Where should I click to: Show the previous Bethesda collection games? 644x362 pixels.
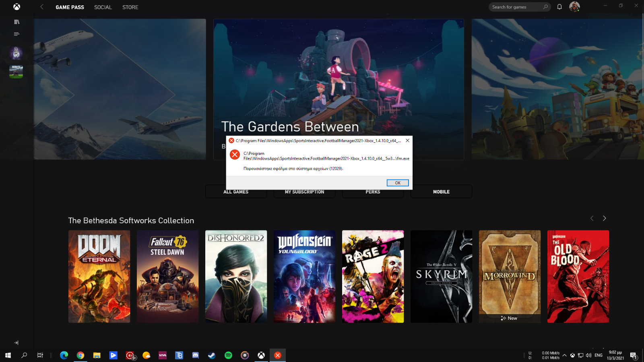[x=592, y=218]
